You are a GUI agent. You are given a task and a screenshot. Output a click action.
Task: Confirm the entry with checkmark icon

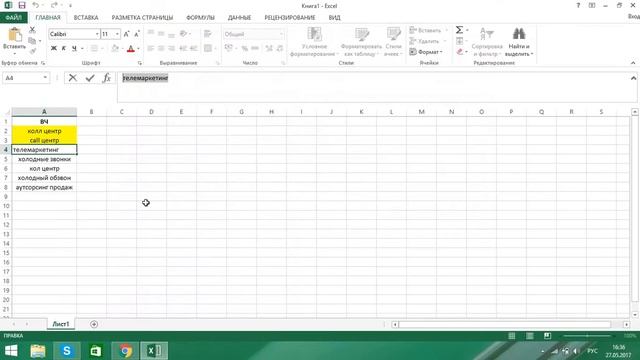90,78
